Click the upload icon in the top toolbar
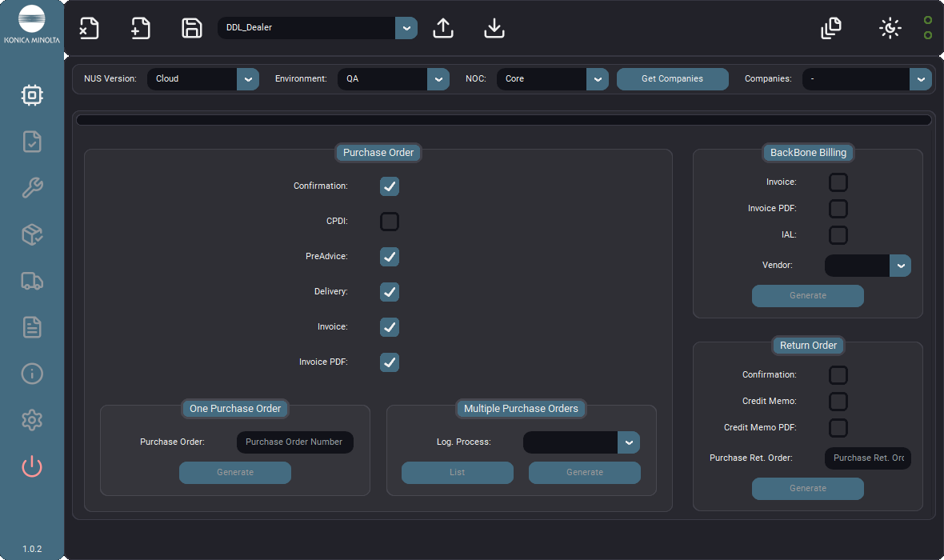 coord(443,28)
